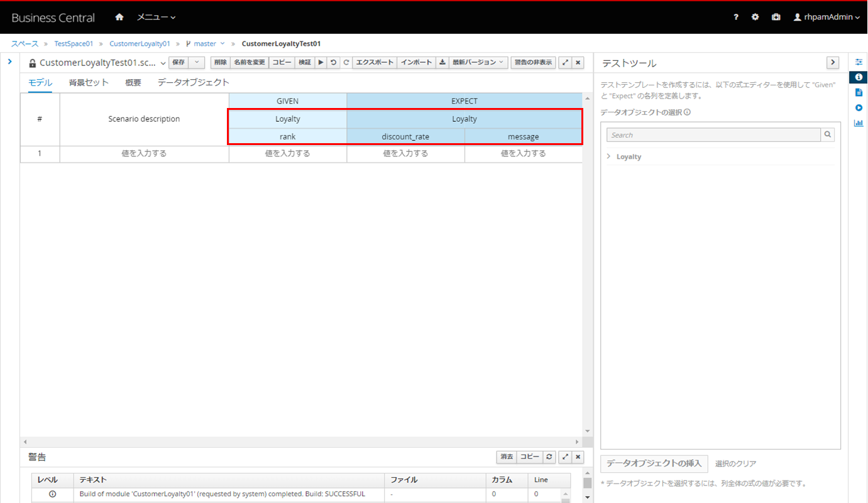The width and height of the screenshot is (868, 503).
Task: Click 警告の非表示 hide alerts button
Action: tap(534, 62)
